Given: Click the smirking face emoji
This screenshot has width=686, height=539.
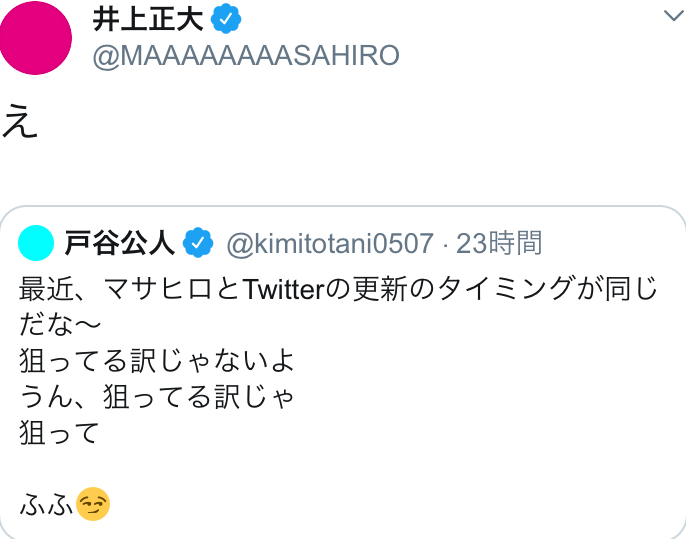Looking at the screenshot, I should 93,504.
